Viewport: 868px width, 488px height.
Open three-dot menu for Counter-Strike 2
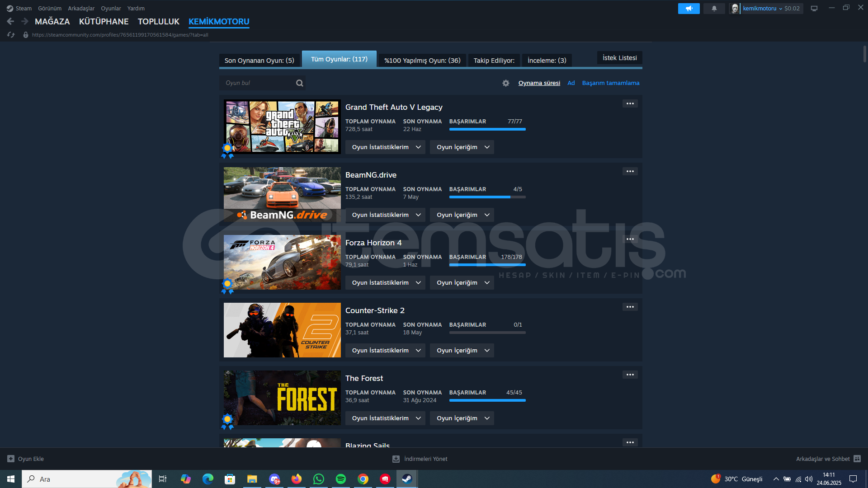(x=630, y=307)
